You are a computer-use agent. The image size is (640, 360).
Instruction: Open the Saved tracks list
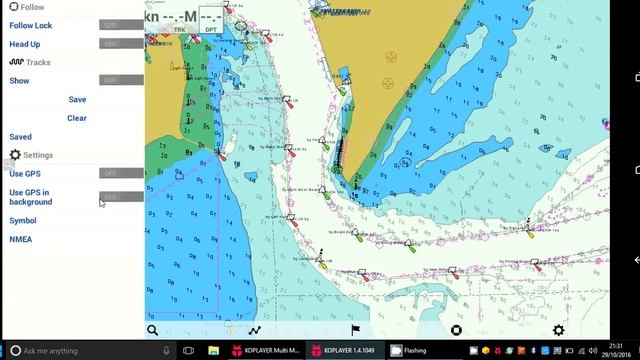[x=20, y=137]
